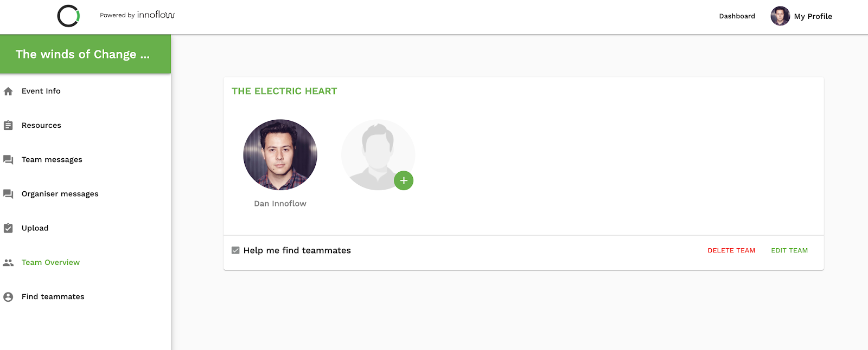Add a teammate with the green plus
This screenshot has width=868, height=350.
(x=404, y=180)
